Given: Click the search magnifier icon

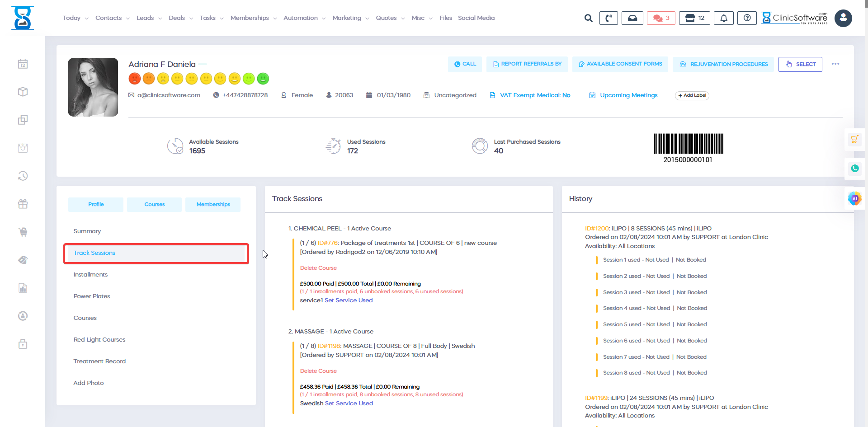Looking at the screenshot, I should [x=588, y=18].
